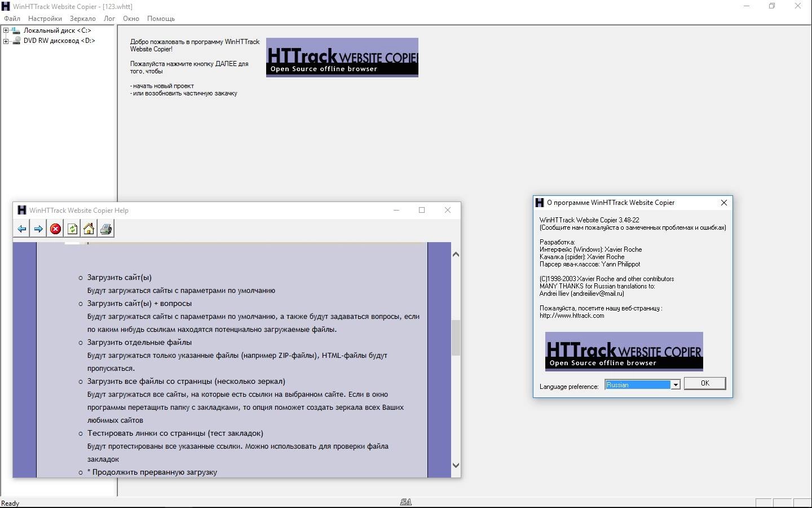Viewport: 812px width, 508px height.
Task: Stop loading in Help window toolbar
Action: [x=55, y=229]
